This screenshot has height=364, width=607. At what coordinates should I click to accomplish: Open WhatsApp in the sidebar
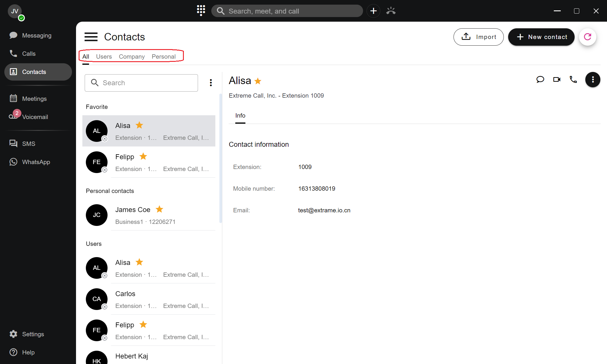(36, 162)
